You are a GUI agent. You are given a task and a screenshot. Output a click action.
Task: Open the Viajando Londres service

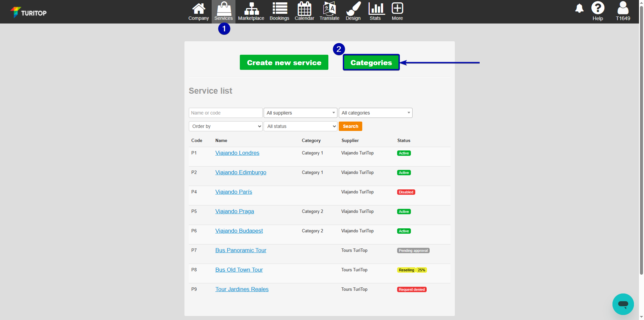click(x=237, y=153)
